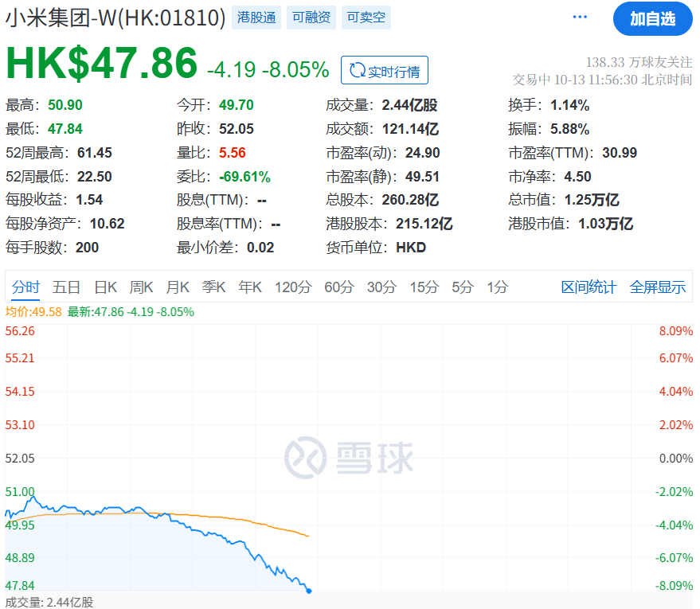Switch to the 五日 chart tab

click(x=66, y=287)
